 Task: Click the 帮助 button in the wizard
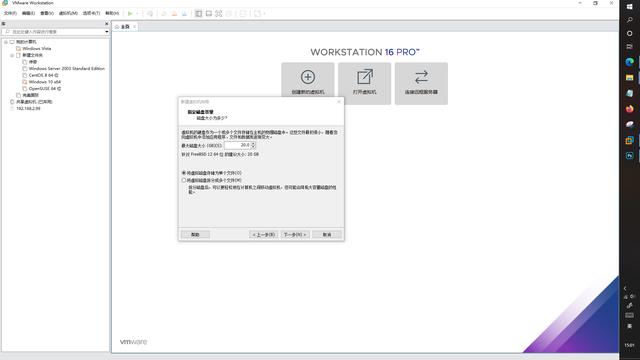pos(195,235)
